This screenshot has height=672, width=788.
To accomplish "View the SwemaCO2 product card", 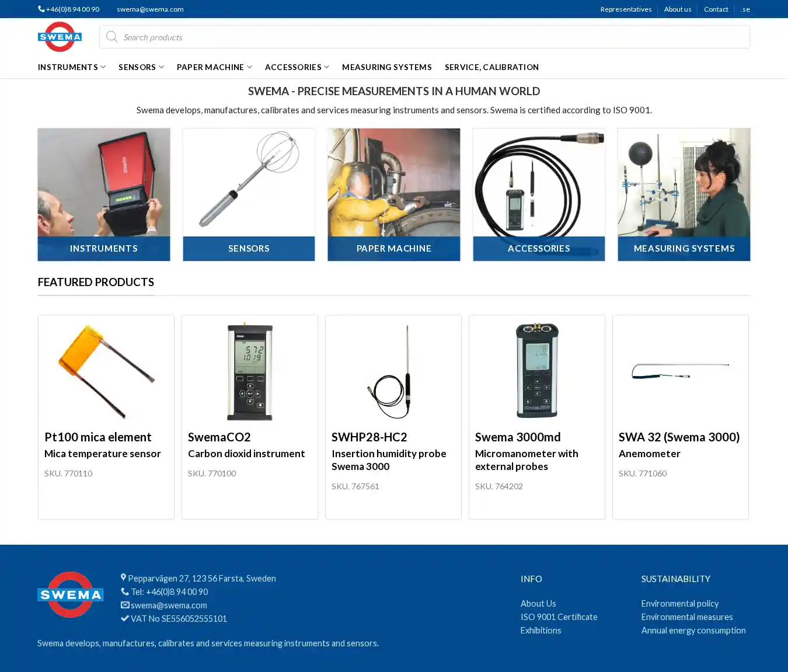I will click(249, 417).
